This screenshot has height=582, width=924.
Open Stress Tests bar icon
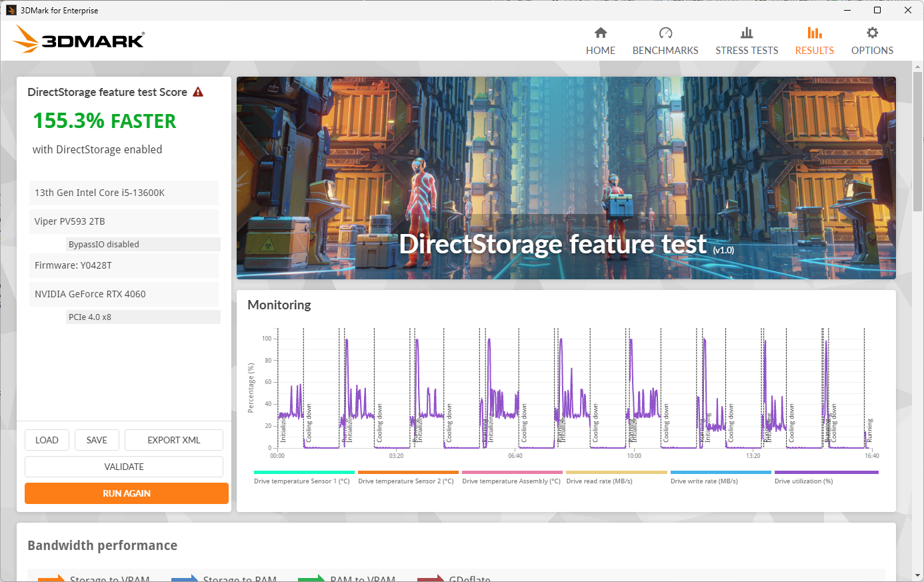pyautogui.click(x=746, y=33)
